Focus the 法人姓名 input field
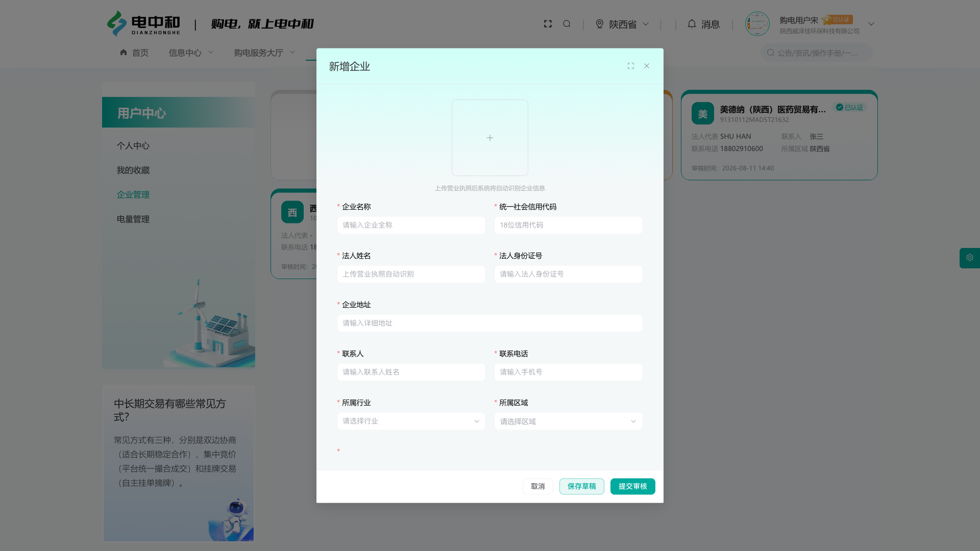980x551 pixels. 411,274
